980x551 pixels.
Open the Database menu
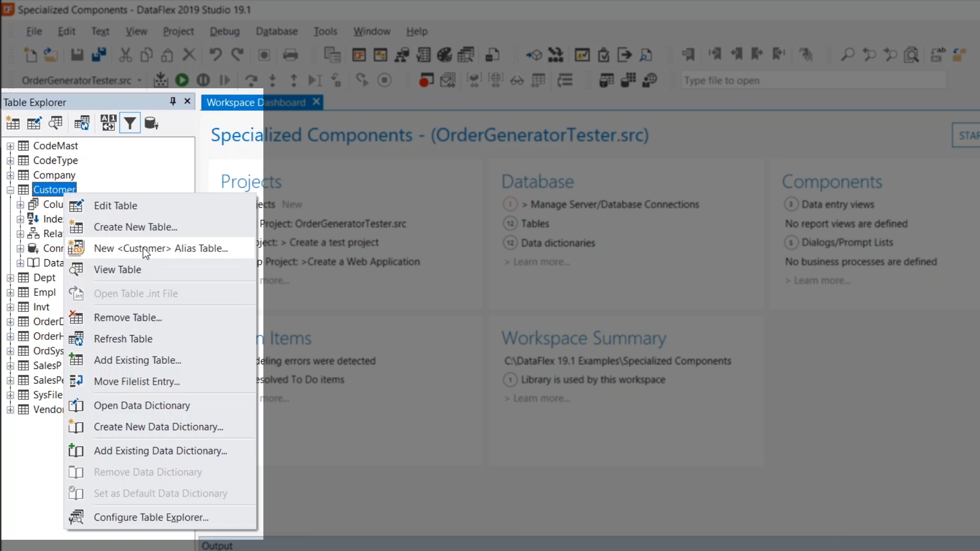tap(276, 31)
